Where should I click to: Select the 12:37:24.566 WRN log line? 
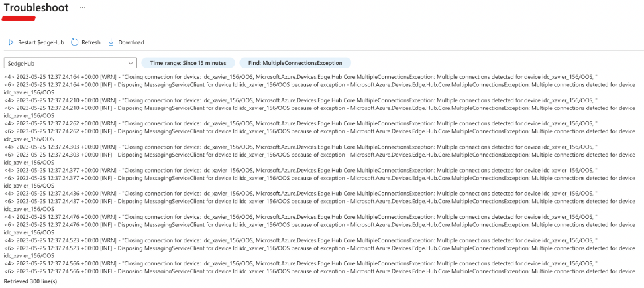click(x=301, y=263)
